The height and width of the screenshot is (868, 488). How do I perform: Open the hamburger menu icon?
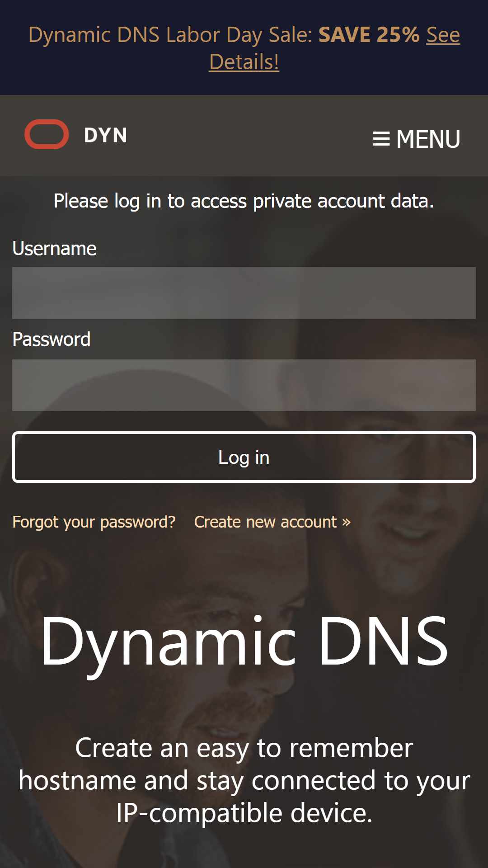click(x=381, y=139)
